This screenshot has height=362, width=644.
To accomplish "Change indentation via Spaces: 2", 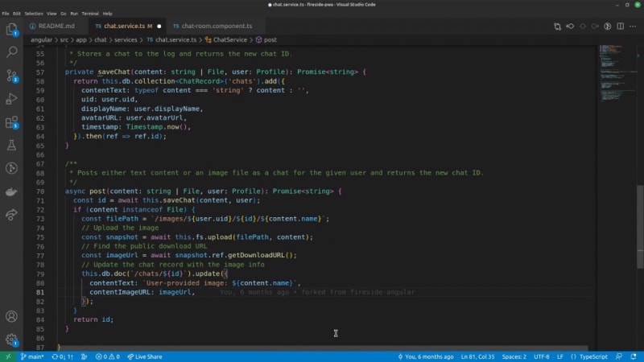I will pos(514,356).
